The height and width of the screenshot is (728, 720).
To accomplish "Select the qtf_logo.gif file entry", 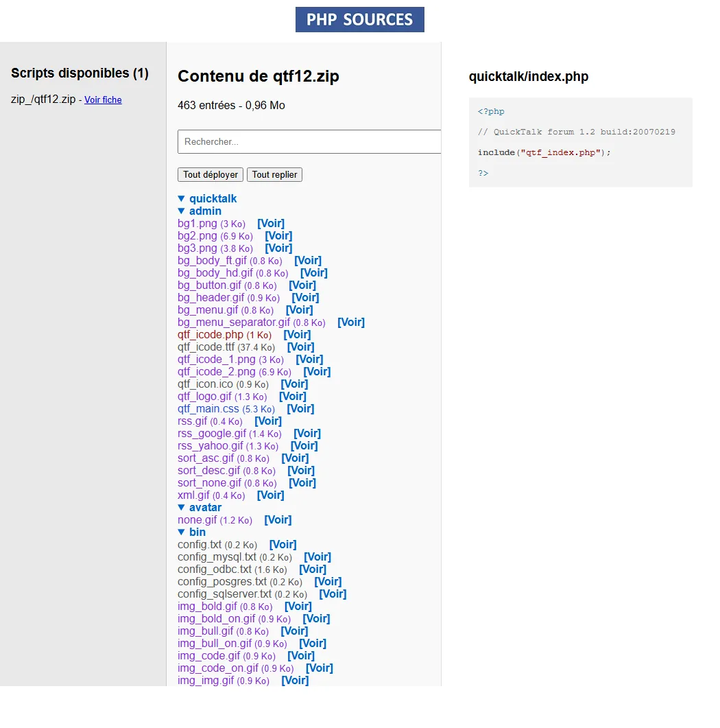I will tap(204, 397).
